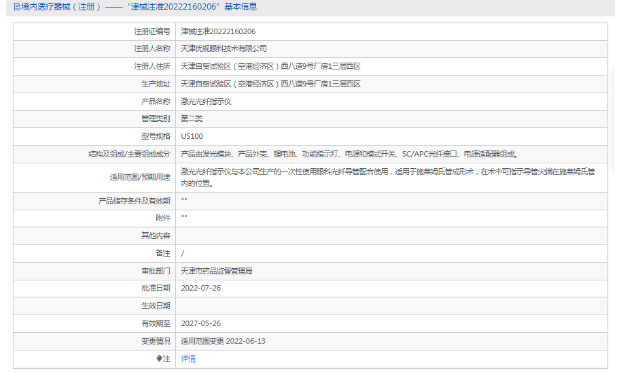Viewport: 618px width, 373px height.
Task: Select the approval date 2022-07-26
Action: 201,288
